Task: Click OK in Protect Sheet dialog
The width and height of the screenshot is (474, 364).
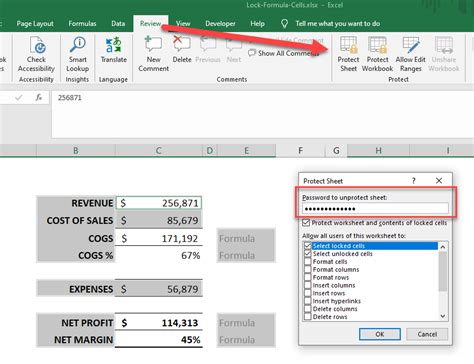Action: pos(380,334)
